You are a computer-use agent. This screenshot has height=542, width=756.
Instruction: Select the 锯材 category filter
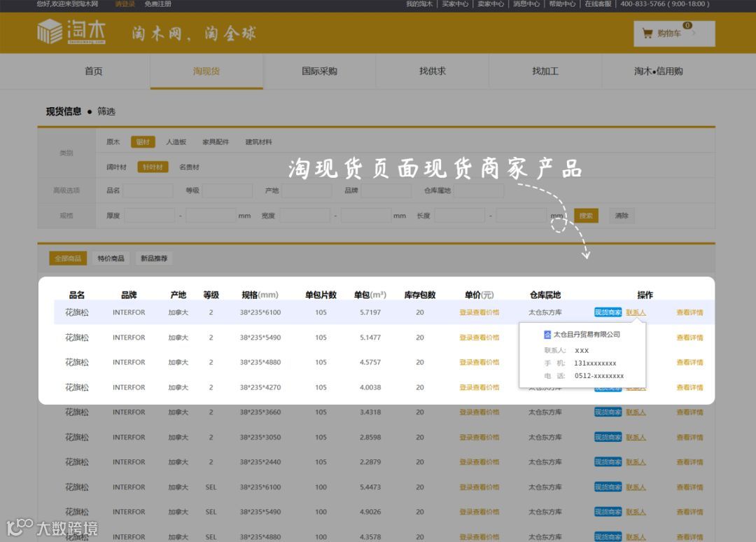pos(143,141)
